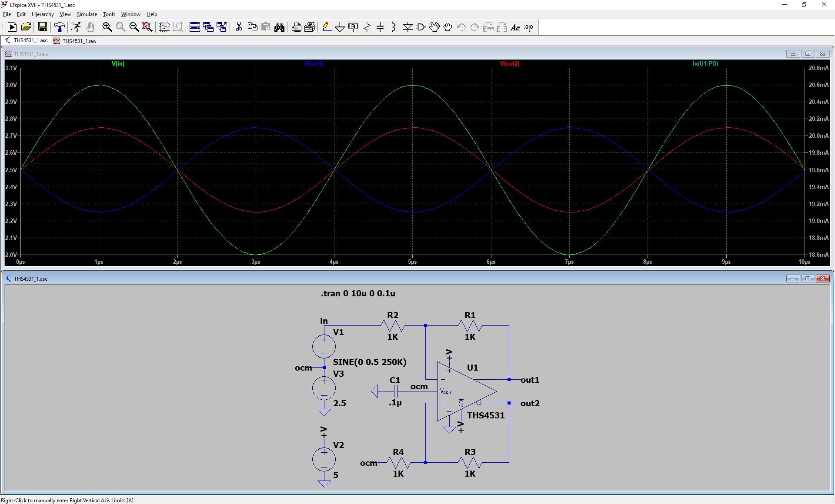Click the Ix(U1:PD) trace label
This screenshot has height=504, width=835.
(x=705, y=63)
